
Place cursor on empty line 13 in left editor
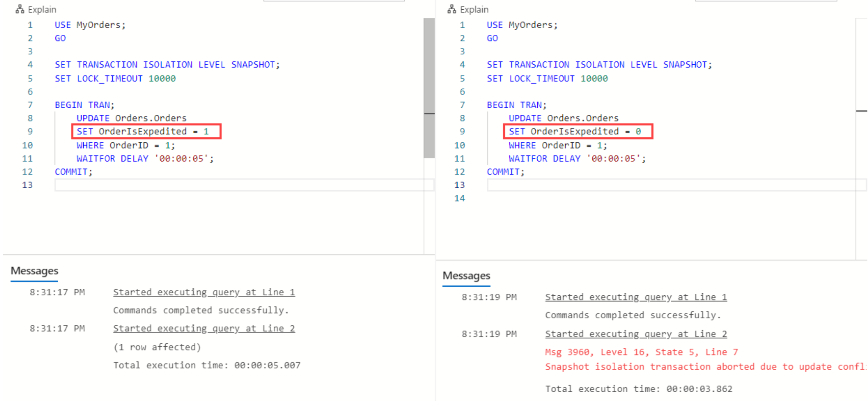pos(244,185)
